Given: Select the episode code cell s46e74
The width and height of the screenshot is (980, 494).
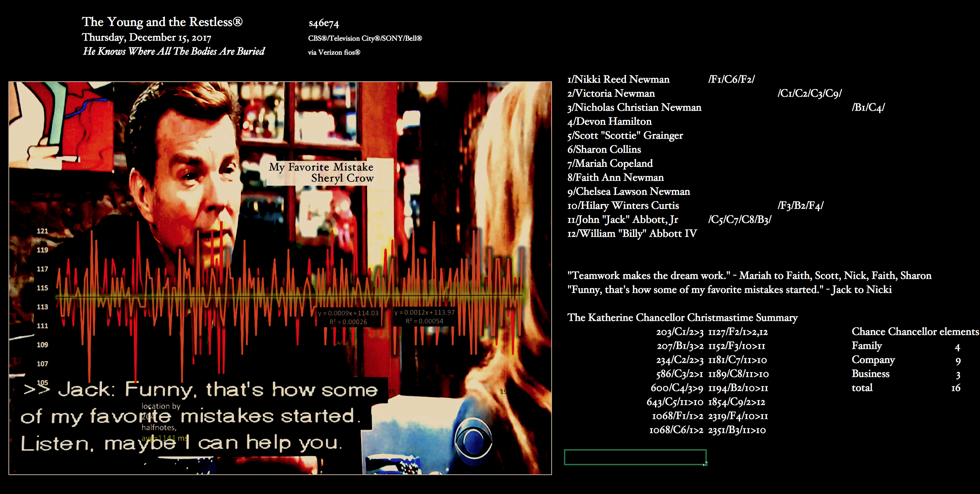Looking at the screenshot, I should click(x=324, y=23).
